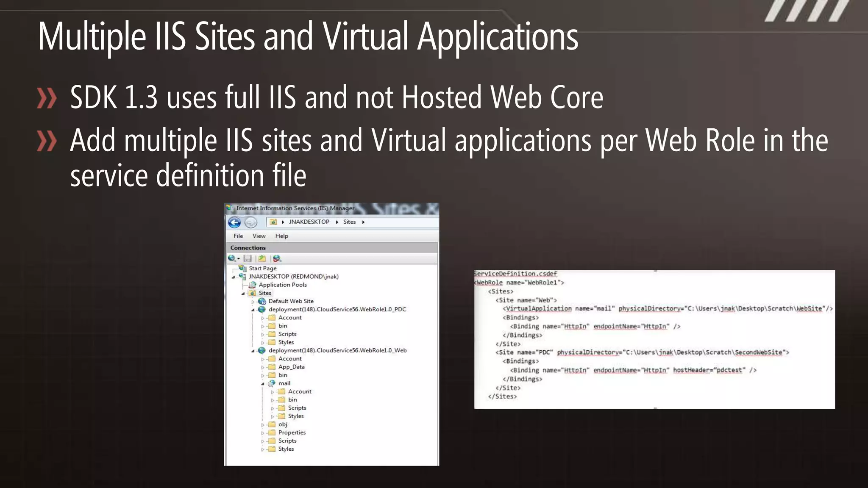868x488 pixels.
Task: Collapse the mail virtual application node
Action: 263,384
